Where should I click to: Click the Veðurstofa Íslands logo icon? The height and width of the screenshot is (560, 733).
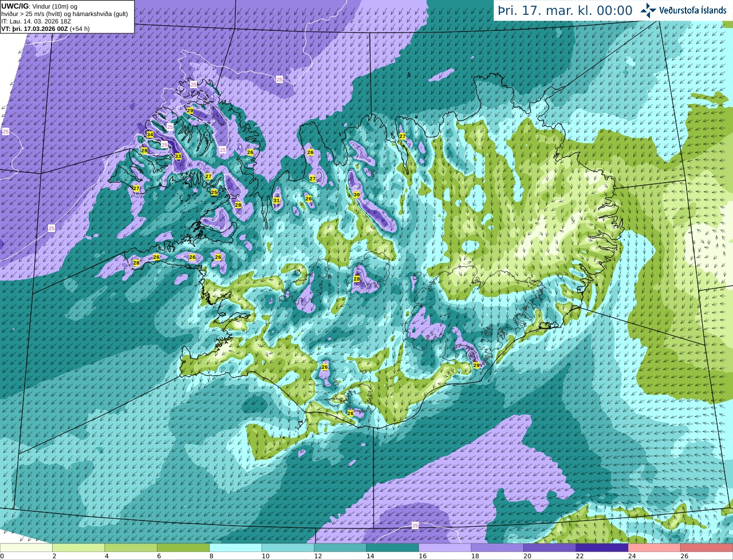pyautogui.click(x=648, y=10)
